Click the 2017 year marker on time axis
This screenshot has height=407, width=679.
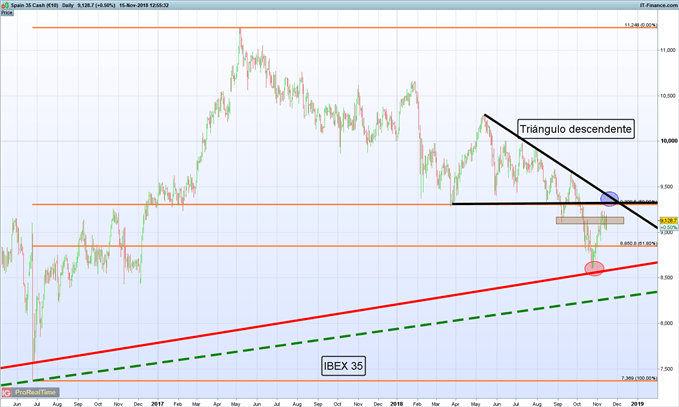point(157,404)
